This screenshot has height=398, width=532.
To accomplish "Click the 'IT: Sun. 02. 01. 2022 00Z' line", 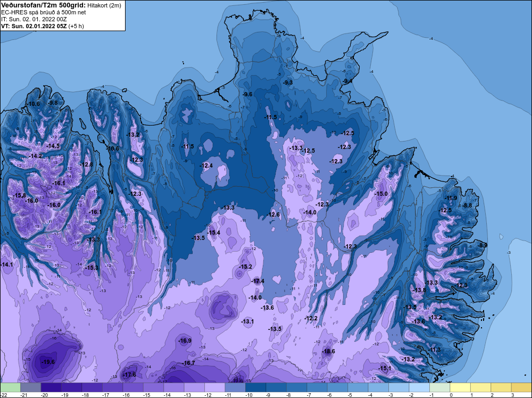I will (x=34, y=19).
